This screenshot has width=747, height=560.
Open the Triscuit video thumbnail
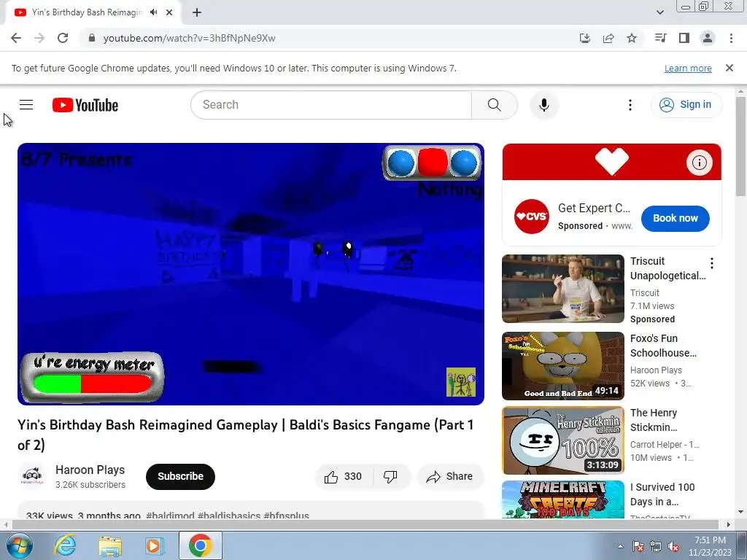tap(563, 289)
